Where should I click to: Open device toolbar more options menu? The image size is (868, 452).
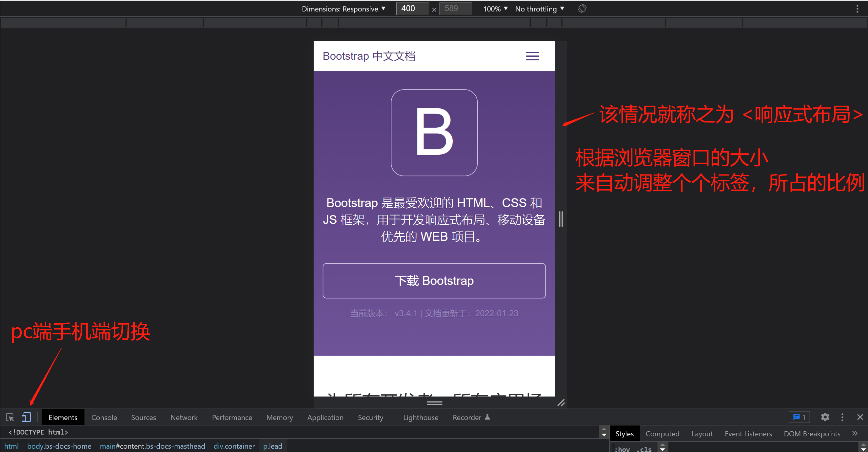857,9
